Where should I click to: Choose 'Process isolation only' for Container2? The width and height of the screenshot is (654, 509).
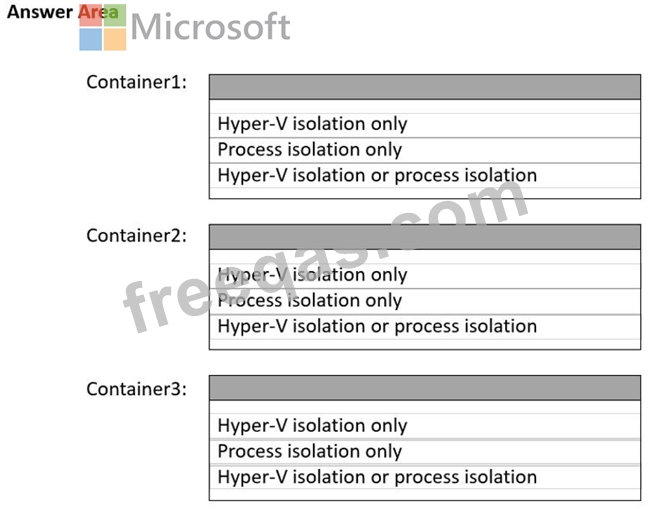point(309,301)
